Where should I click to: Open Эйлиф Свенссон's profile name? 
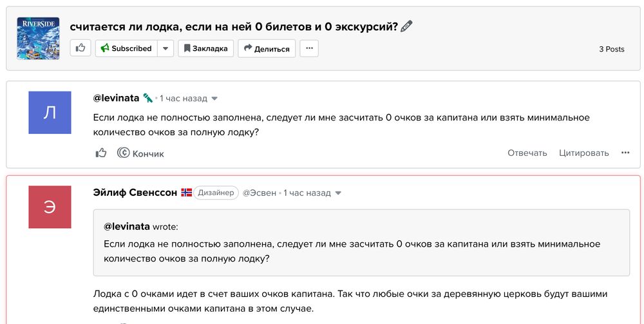point(135,192)
